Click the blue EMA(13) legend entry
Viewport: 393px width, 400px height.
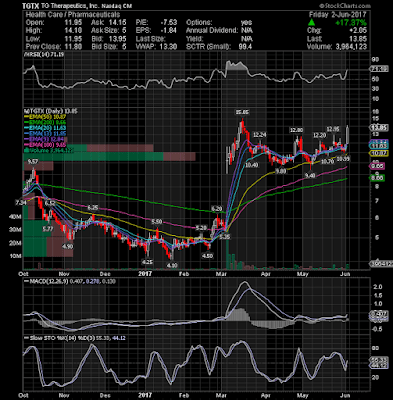[x=45, y=134]
